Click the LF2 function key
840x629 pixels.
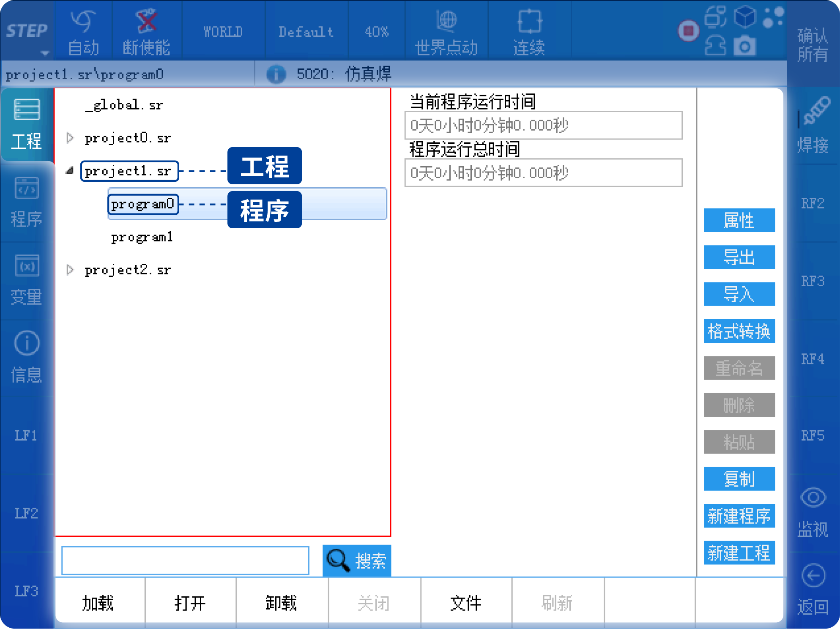click(x=26, y=513)
